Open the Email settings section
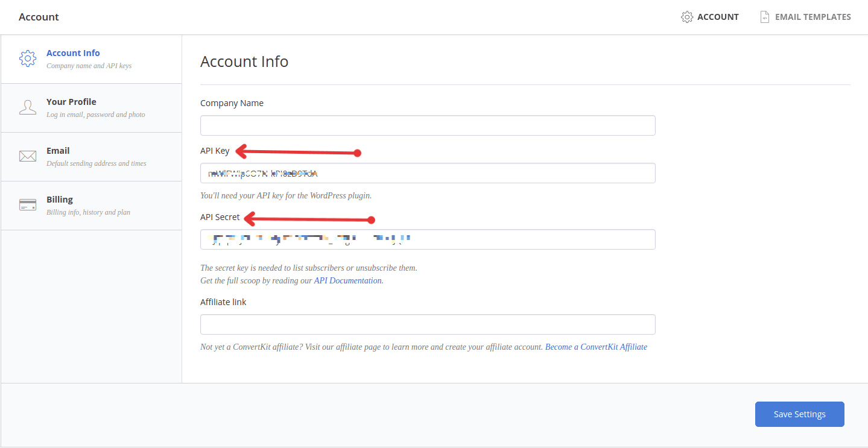 pyautogui.click(x=92, y=157)
